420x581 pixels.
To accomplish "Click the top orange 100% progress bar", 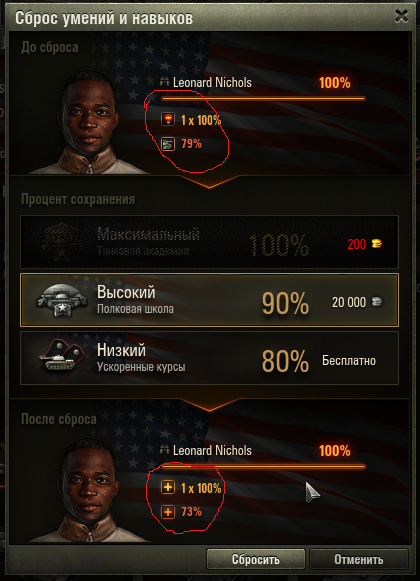I will point(264,99).
